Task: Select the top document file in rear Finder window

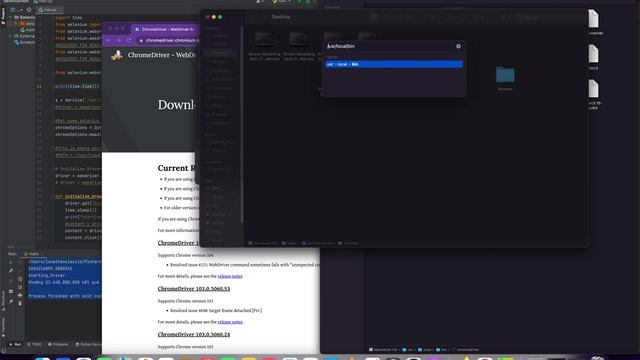Action: 593,19
